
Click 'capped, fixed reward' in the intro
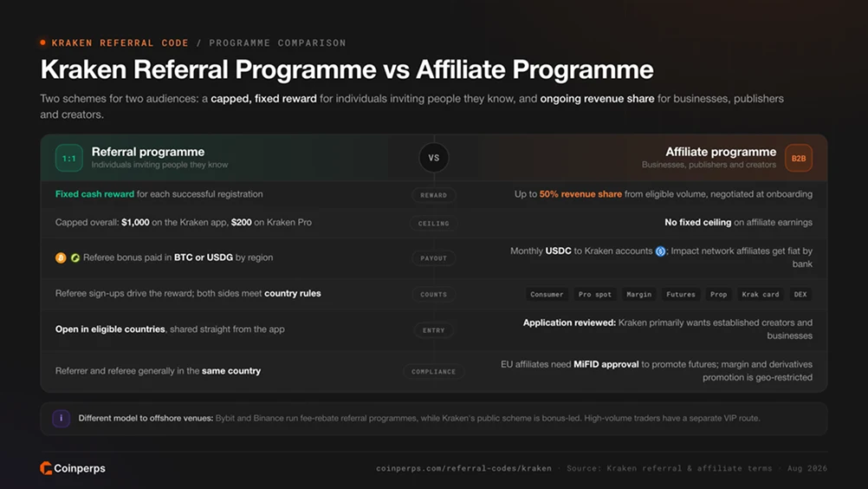(263, 99)
